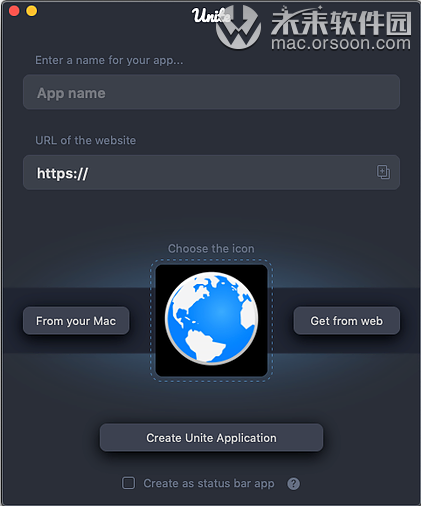Image resolution: width=421 pixels, height=506 pixels.
Task: Click the 'URL of the website' label
Action: tap(86, 140)
